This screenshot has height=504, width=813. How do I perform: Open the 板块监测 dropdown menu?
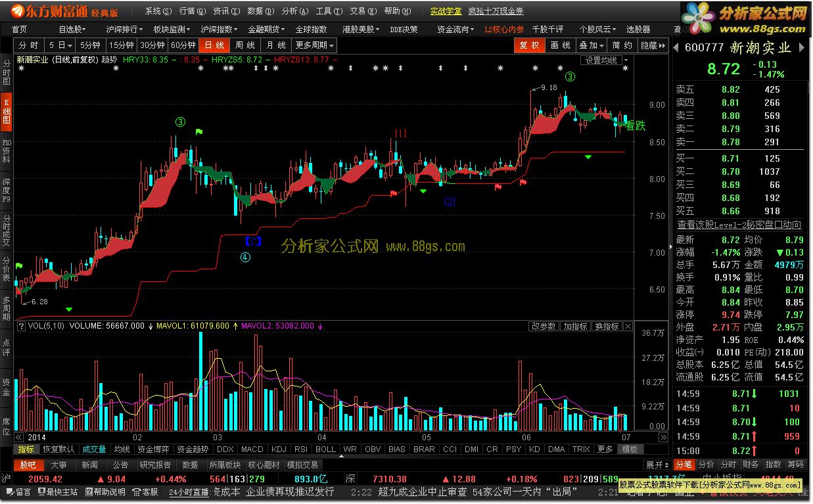coord(172,30)
